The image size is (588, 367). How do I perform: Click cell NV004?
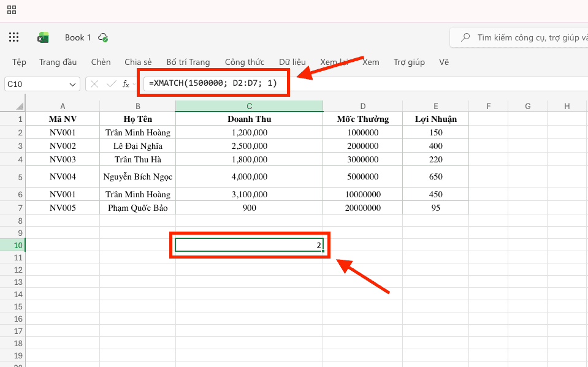click(63, 176)
